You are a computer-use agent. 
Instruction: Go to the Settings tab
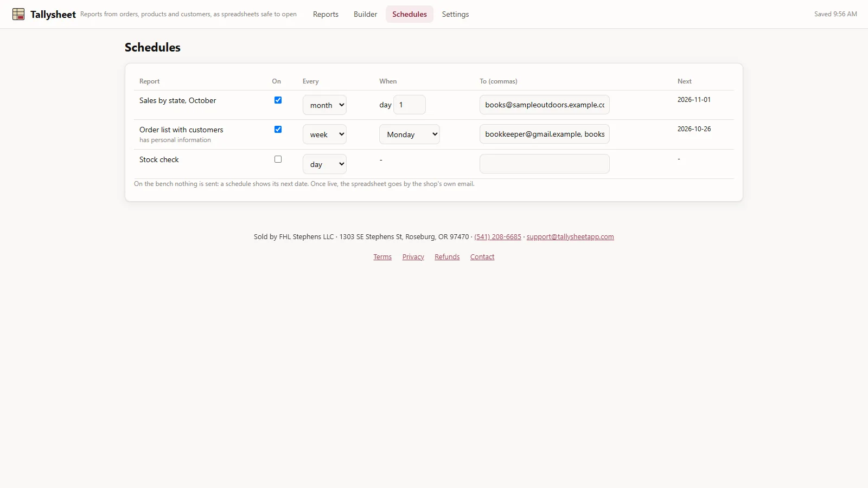[x=455, y=14]
